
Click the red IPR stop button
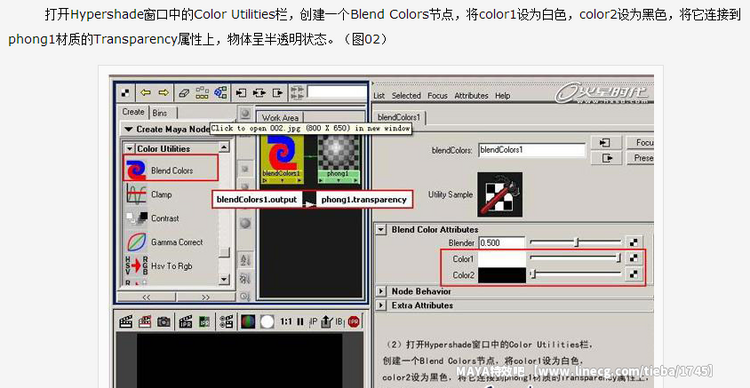click(x=353, y=322)
